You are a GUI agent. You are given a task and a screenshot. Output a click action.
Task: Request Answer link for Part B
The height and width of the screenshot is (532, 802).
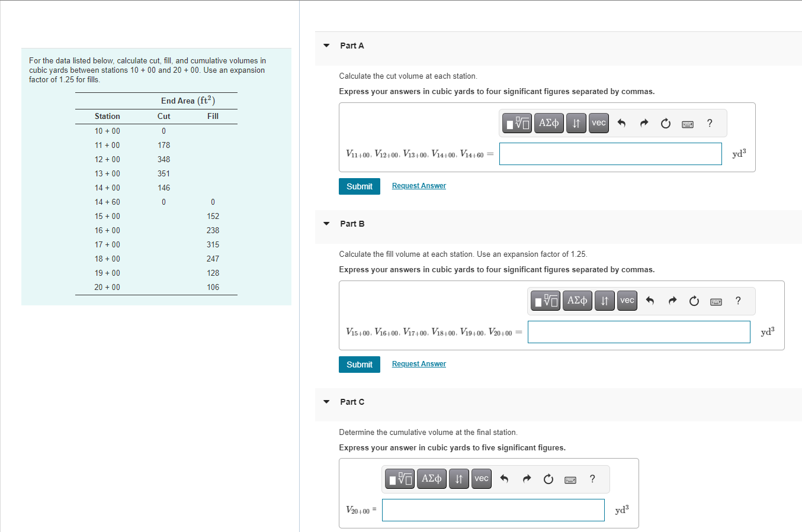pyautogui.click(x=419, y=364)
